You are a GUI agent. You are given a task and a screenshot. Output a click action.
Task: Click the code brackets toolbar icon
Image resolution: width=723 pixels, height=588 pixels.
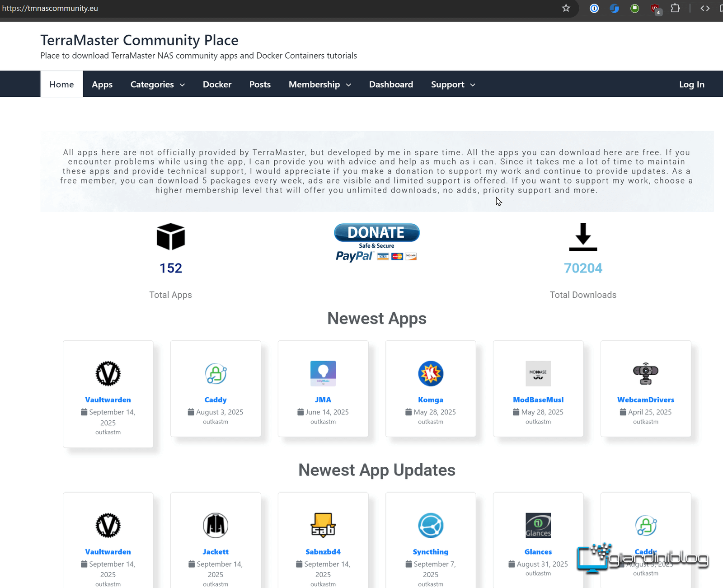(705, 8)
